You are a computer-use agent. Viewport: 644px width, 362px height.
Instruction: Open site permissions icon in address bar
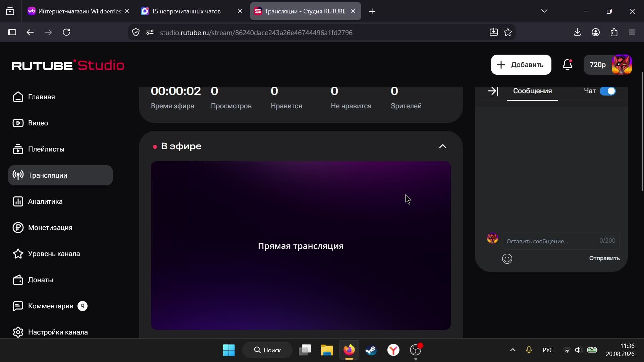pyautogui.click(x=150, y=33)
